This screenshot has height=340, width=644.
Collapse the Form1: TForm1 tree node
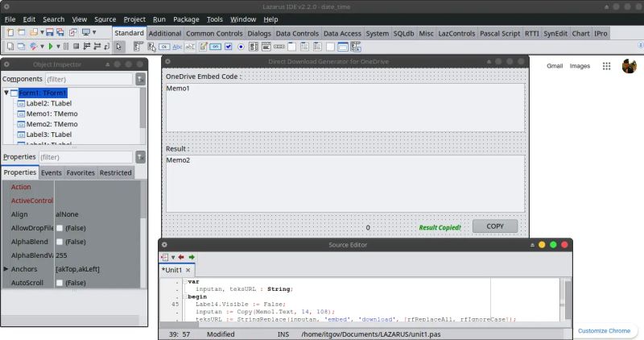click(6, 93)
